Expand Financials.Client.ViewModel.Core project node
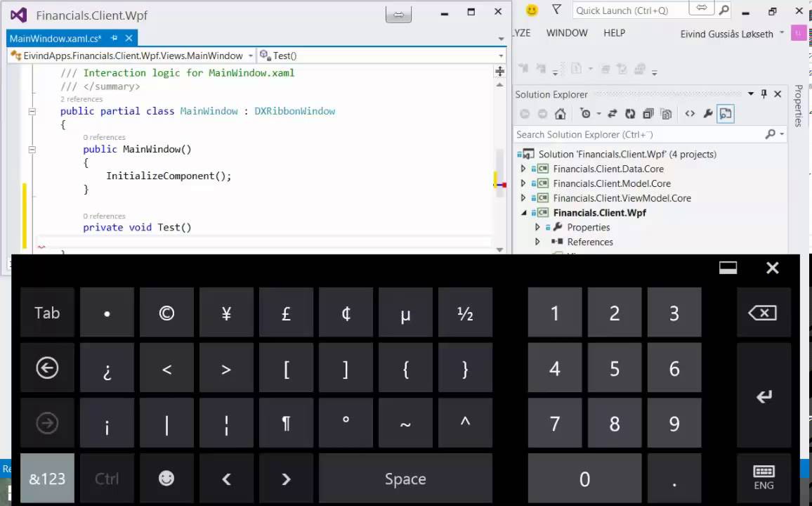Viewport: 812px width, 506px height. click(x=523, y=198)
